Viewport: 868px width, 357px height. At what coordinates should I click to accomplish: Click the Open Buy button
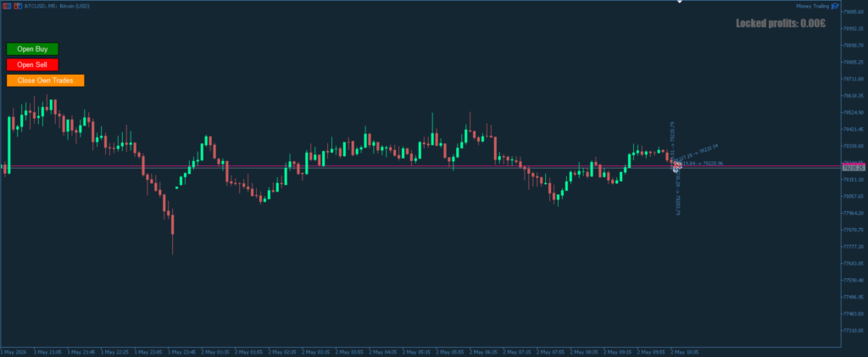(33, 49)
